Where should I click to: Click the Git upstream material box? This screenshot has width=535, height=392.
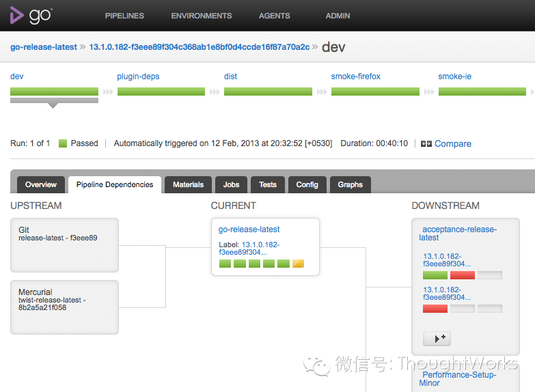click(64, 245)
